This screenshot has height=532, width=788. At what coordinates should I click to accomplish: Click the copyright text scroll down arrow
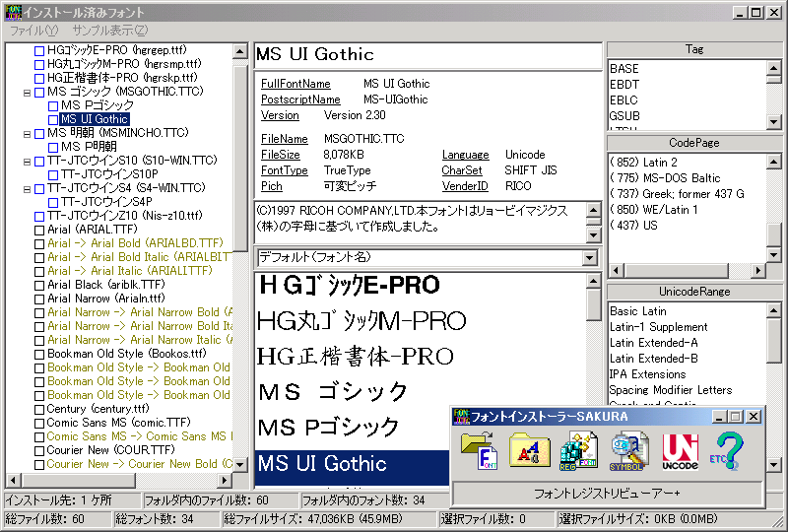click(x=593, y=234)
